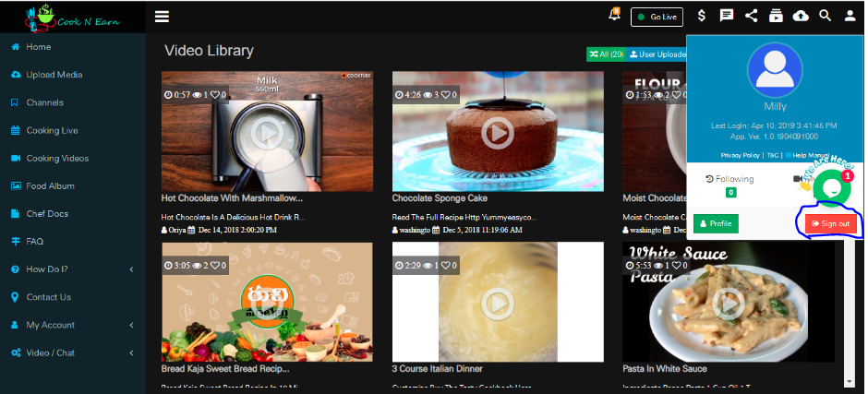The width and height of the screenshot is (868, 394).
Task: Open the search magnifier icon
Action: pyautogui.click(x=825, y=16)
